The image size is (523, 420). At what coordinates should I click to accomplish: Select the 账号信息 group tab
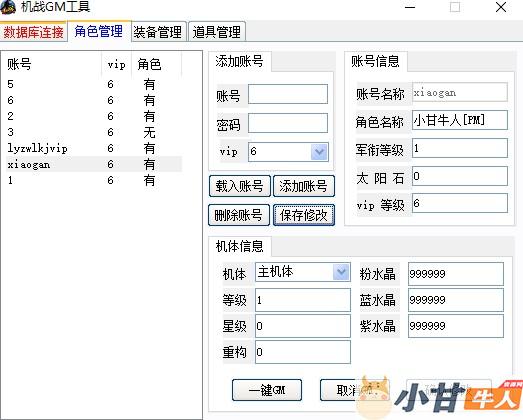(x=376, y=61)
